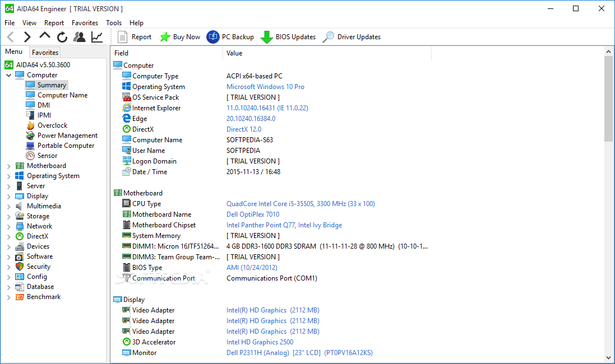615x364 pixels.
Task: Click BIOS Updates toolbar button
Action: coord(288,37)
